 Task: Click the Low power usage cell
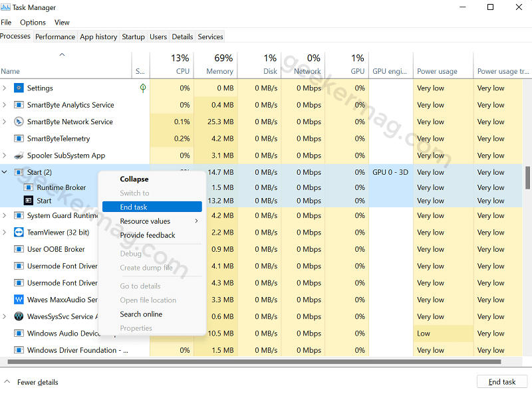click(x=443, y=334)
